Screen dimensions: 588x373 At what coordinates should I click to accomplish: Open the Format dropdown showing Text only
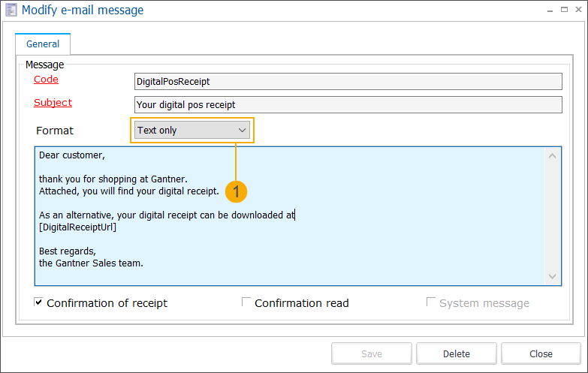192,130
